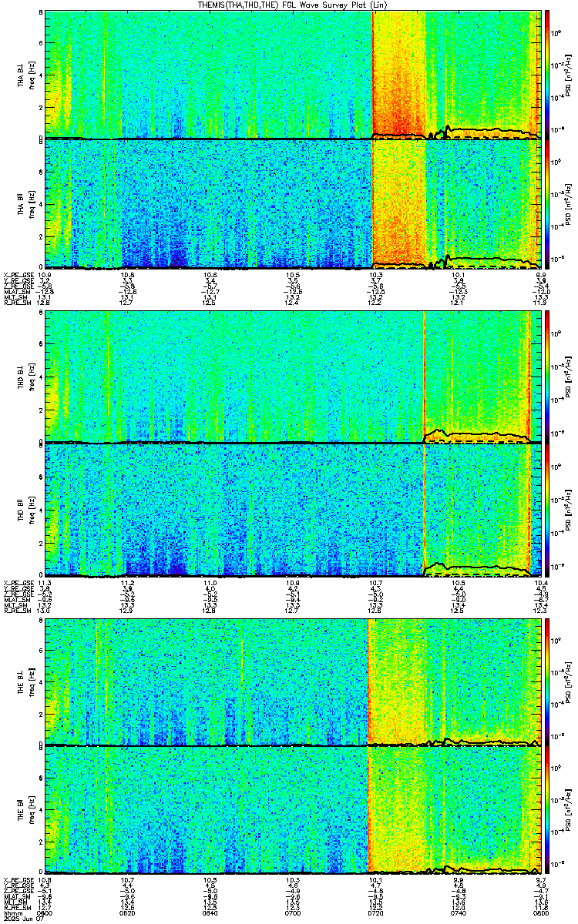Click the 'THD BII' y-axis label
Screen dimensions: 578x924
(22, 510)
